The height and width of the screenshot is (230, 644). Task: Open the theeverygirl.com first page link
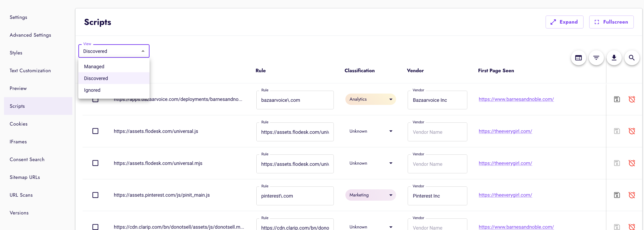point(505,131)
